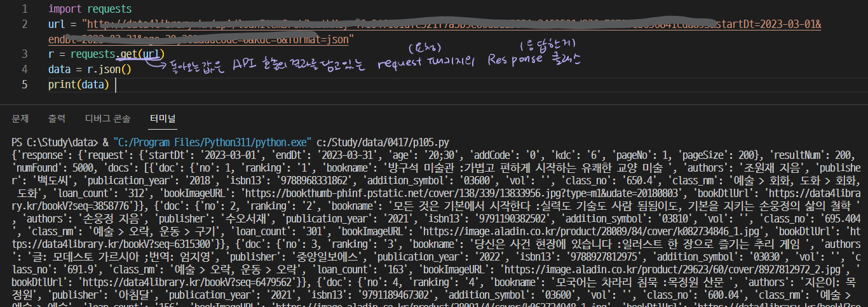The height and width of the screenshot is (307, 868).
Task: Click the 'requests.get(url)' call in the editor
Action: pyautogui.click(x=118, y=54)
